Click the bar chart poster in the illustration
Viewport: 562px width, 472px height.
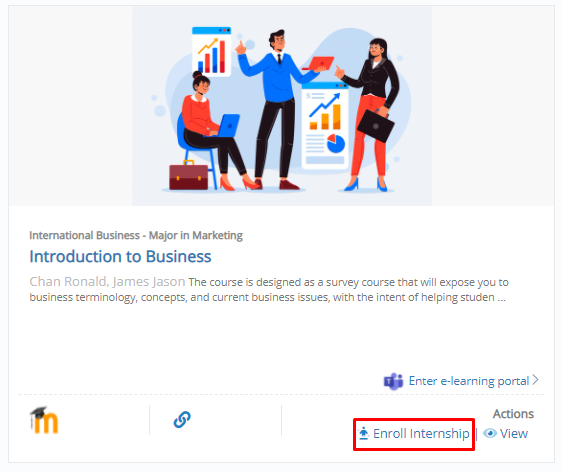click(x=211, y=52)
